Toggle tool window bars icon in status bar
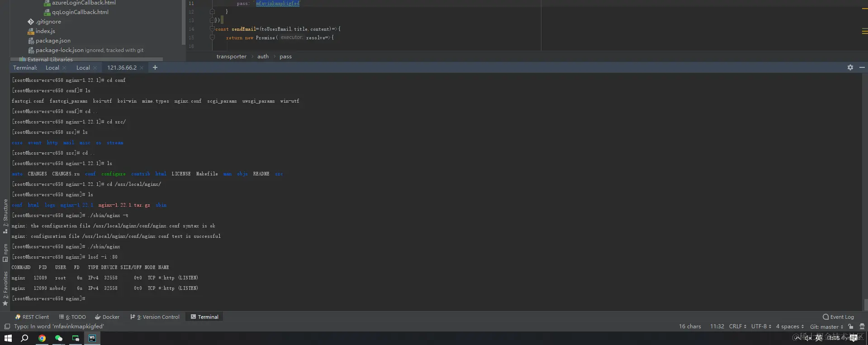This screenshot has width=868, height=345. point(7,326)
